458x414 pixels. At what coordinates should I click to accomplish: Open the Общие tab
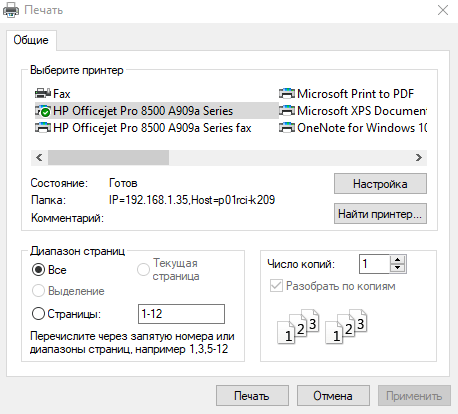(x=31, y=40)
